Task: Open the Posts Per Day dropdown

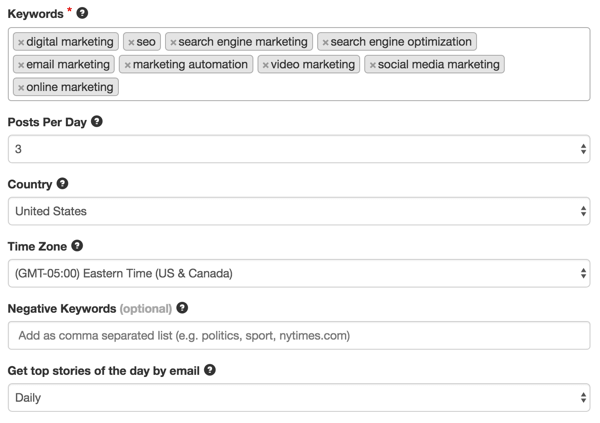Action: click(x=299, y=149)
